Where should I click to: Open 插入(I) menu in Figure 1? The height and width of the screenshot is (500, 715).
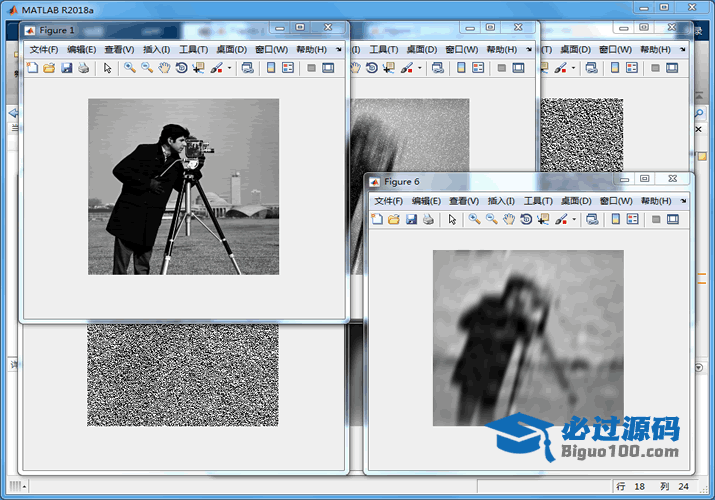(156, 49)
